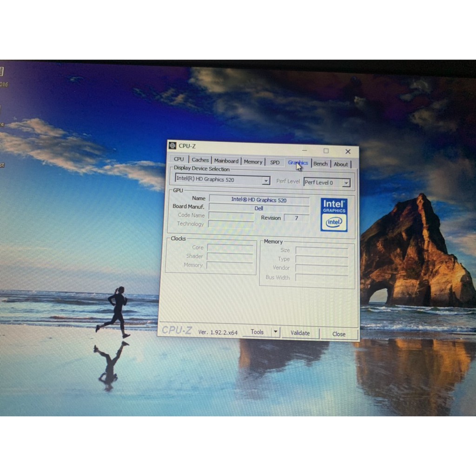
Task: Select the Bench tab
Action: [320, 163]
